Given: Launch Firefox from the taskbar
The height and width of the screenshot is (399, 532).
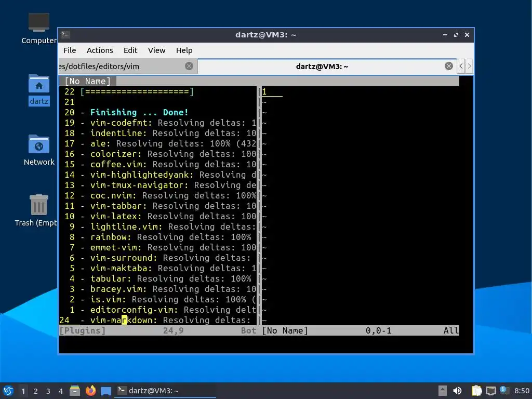Looking at the screenshot, I should click(x=90, y=391).
